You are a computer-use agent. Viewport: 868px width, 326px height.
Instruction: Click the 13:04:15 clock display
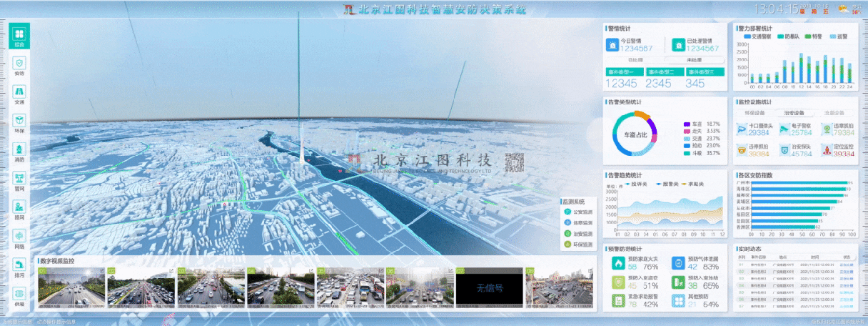776,9
